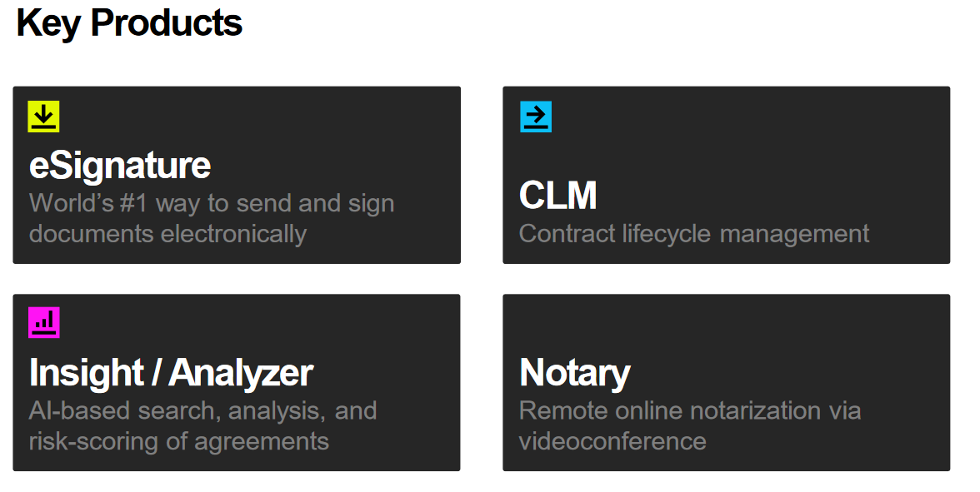Open the CLM product title
The height and width of the screenshot is (492, 980).
pyautogui.click(x=558, y=196)
